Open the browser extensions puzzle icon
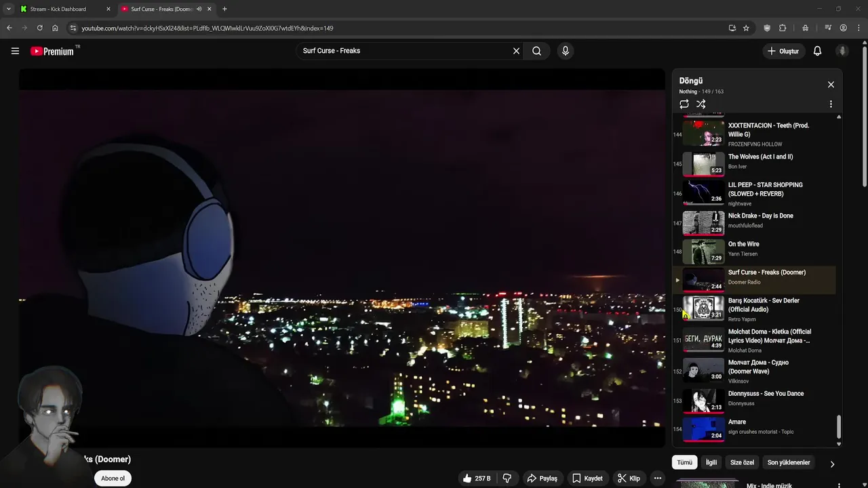This screenshot has height=488, width=868. point(783,28)
